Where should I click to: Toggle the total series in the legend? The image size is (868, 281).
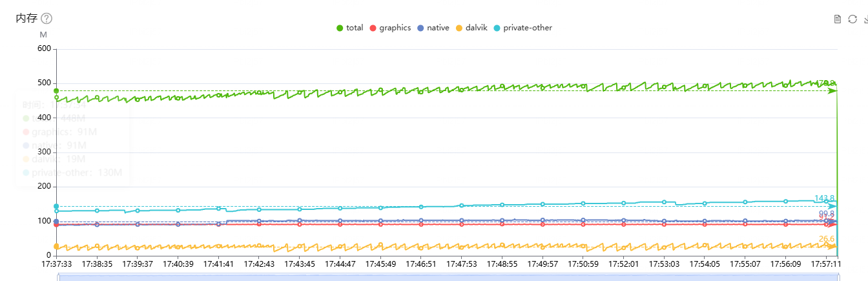[x=349, y=28]
